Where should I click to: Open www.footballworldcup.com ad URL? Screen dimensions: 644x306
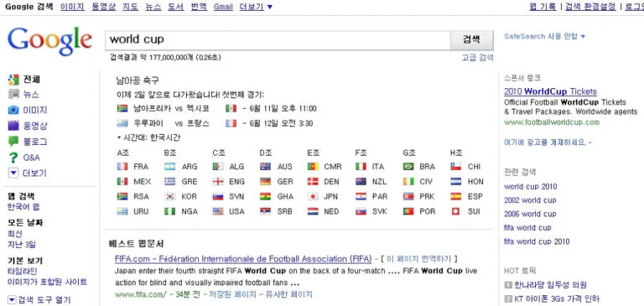pyautogui.click(x=552, y=122)
